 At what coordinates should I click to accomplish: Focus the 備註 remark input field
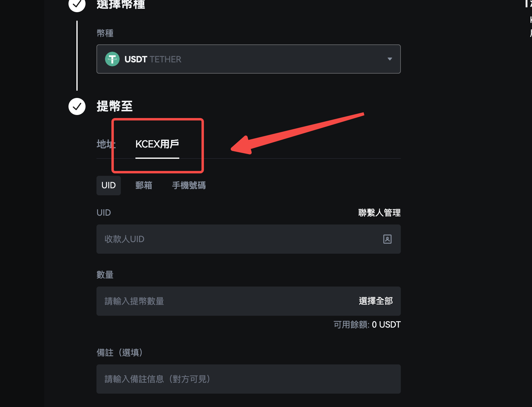pos(248,379)
